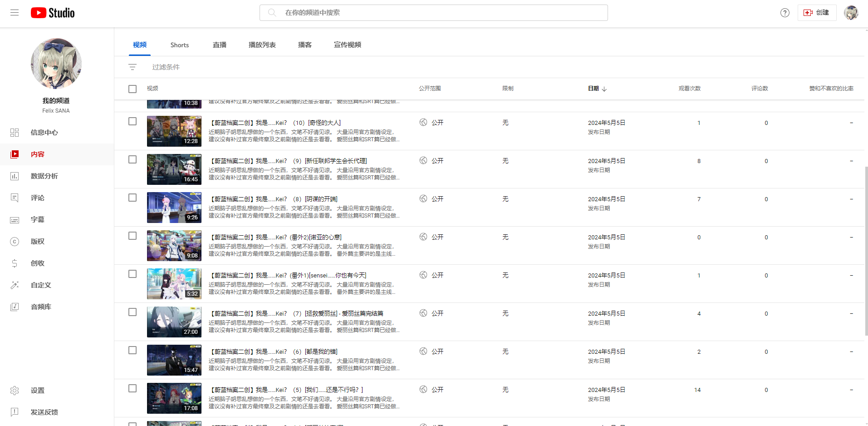This screenshot has width=868, height=426.
Task: Click the Send feedback icon (发送反馈)
Action: click(x=15, y=412)
